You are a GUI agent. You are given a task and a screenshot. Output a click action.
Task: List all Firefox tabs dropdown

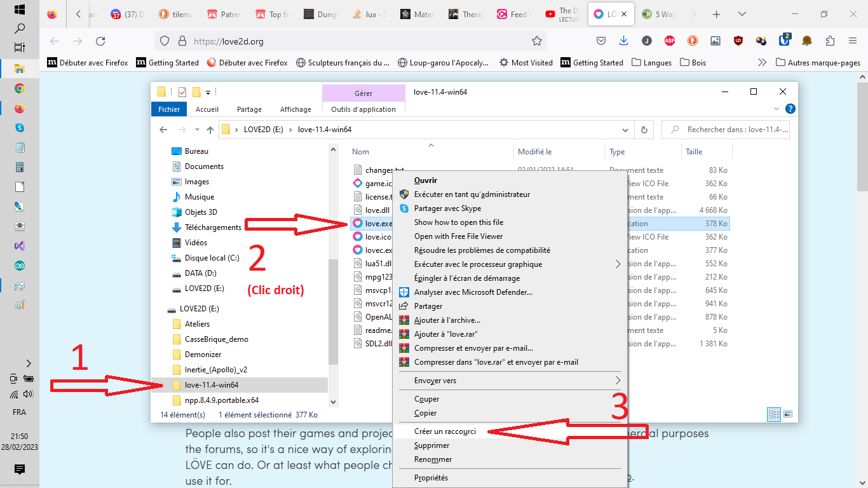pos(742,14)
